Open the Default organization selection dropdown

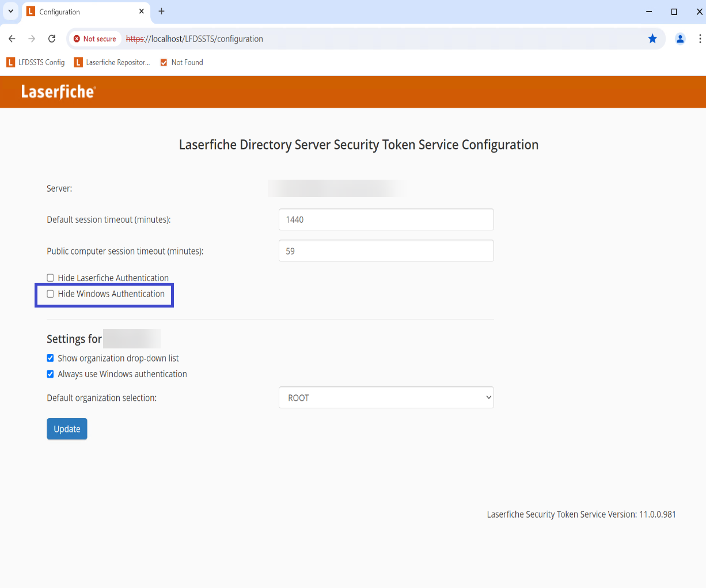pyautogui.click(x=386, y=397)
